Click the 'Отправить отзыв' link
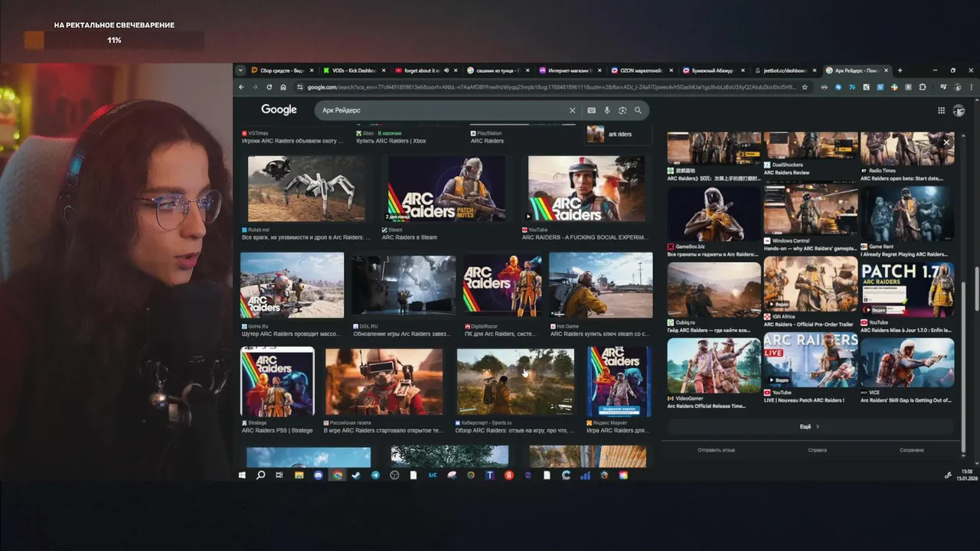Viewport: 980px width, 551px height. coord(716,450)
